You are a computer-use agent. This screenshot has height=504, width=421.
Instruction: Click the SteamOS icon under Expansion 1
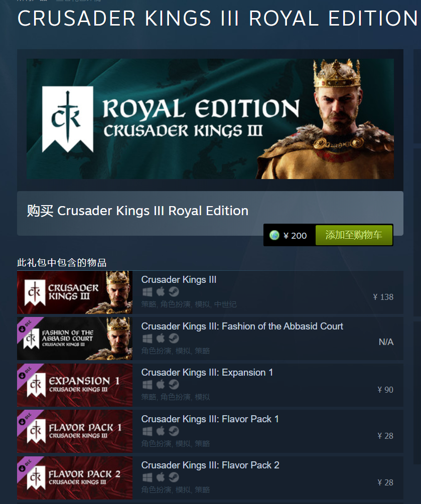[x=174, y=385]
